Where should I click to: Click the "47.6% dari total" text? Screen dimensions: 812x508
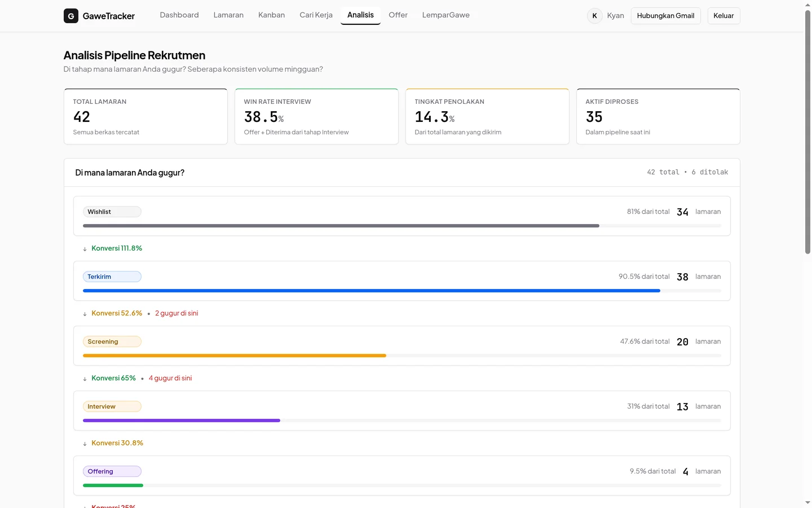pyautogui.click(x=645, y=341)
